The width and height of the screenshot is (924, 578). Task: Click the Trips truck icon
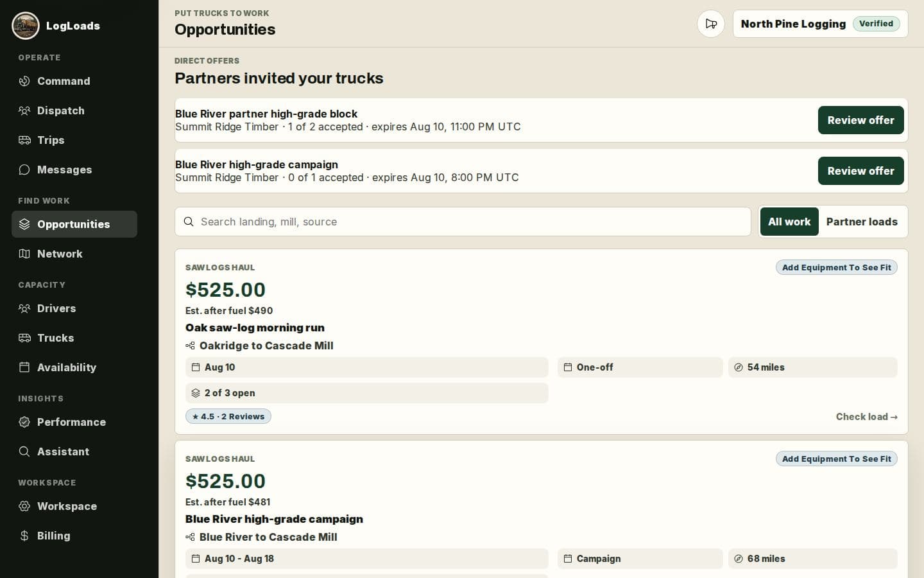coord(24,140)
